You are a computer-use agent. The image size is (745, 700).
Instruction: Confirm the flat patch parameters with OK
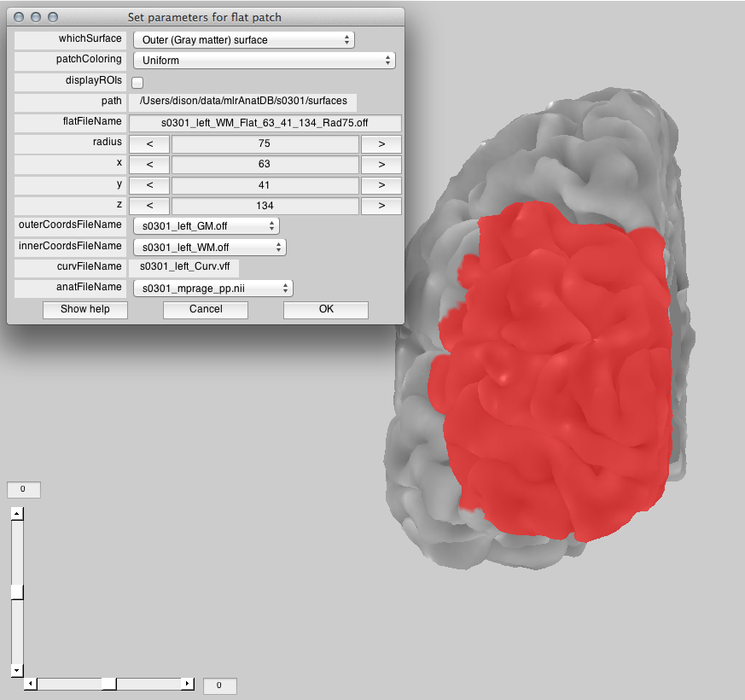(326, 310)
